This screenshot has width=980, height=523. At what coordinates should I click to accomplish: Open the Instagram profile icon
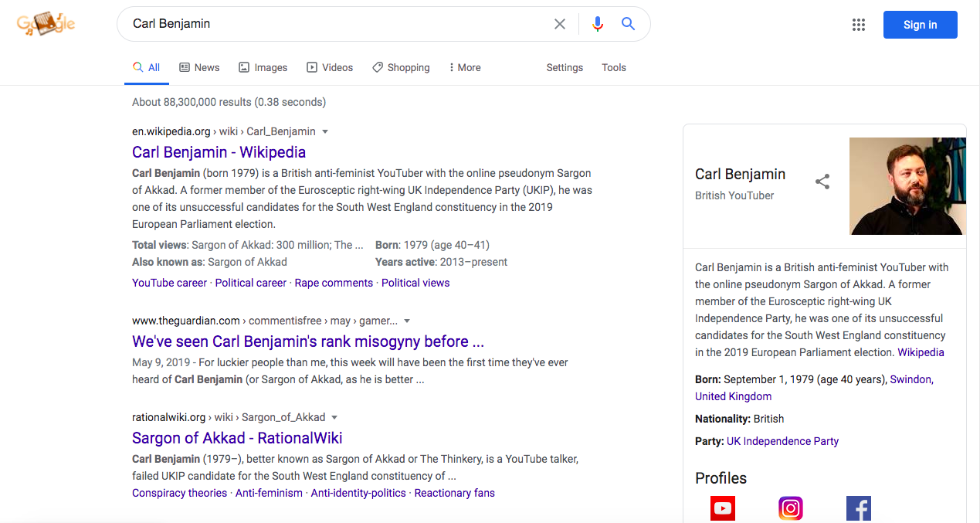tap(791, 508)
